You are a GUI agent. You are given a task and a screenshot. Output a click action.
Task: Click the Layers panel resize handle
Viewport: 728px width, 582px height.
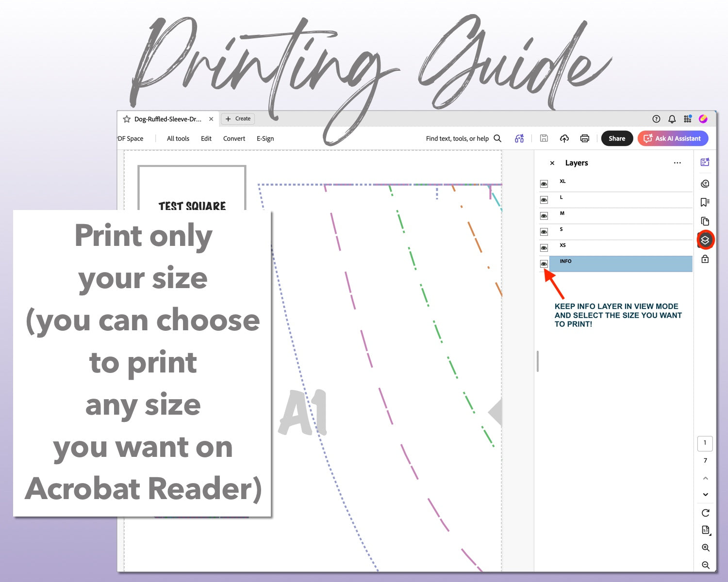(538, 361)
